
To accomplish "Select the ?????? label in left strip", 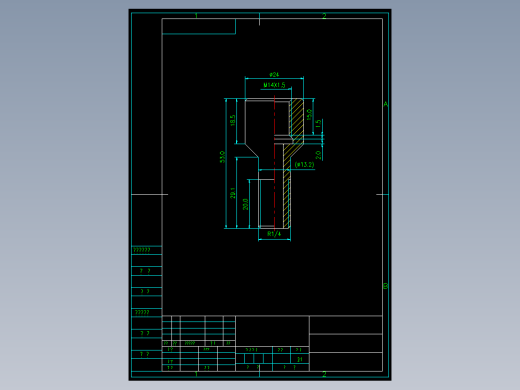I will (x=142, y=250).
